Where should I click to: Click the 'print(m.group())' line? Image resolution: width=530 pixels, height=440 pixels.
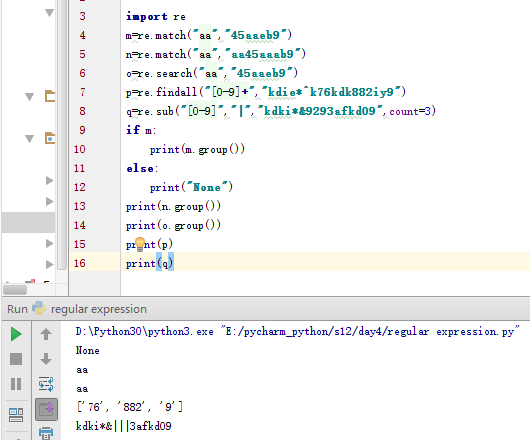pyautogui.click(x=197, y=149)
